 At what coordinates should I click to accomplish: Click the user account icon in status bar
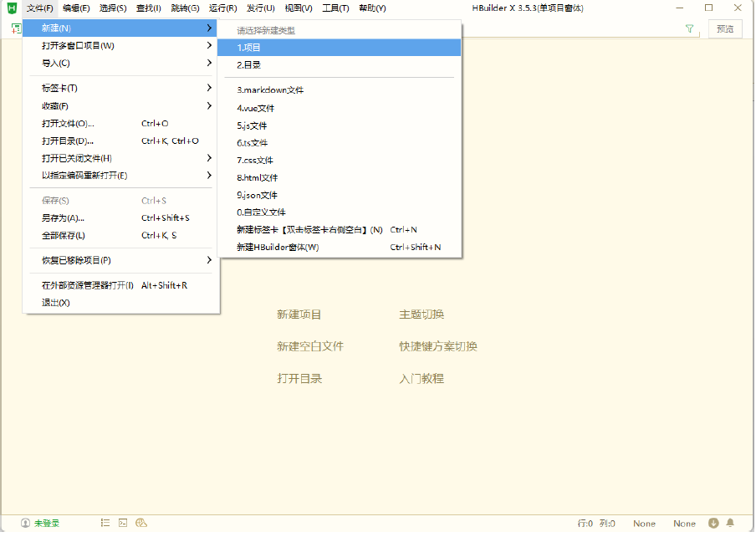pyautogui.click(x=26, y=523)
